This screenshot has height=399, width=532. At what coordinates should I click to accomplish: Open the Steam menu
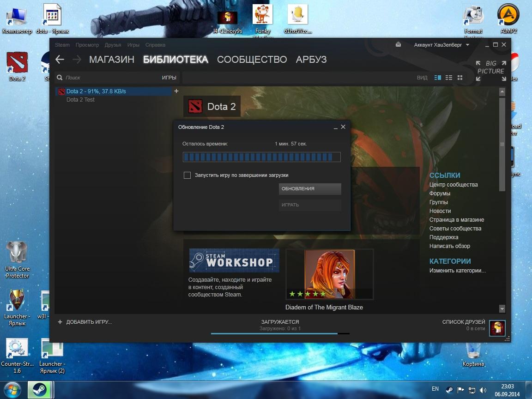pos(62,45)
